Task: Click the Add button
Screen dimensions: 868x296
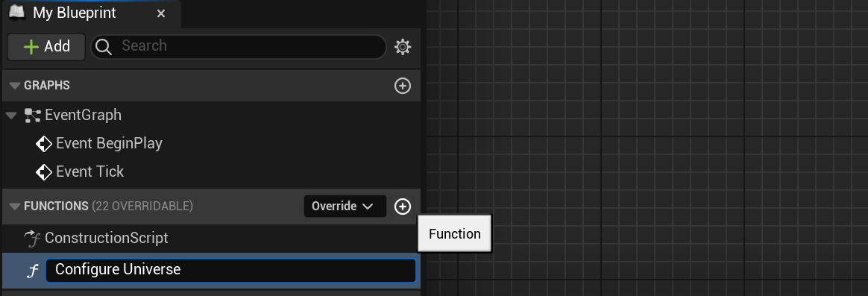Action: tap(46, 46)
